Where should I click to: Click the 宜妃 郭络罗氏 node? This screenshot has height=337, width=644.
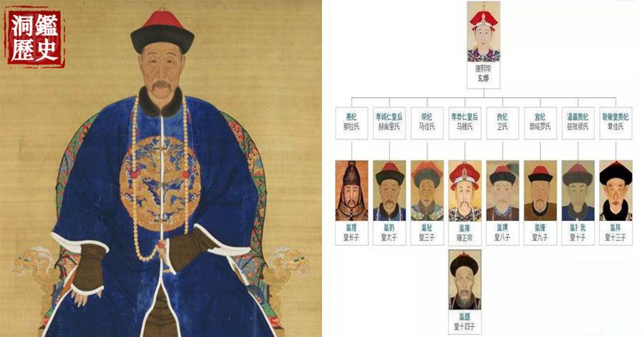click(540, 122)
